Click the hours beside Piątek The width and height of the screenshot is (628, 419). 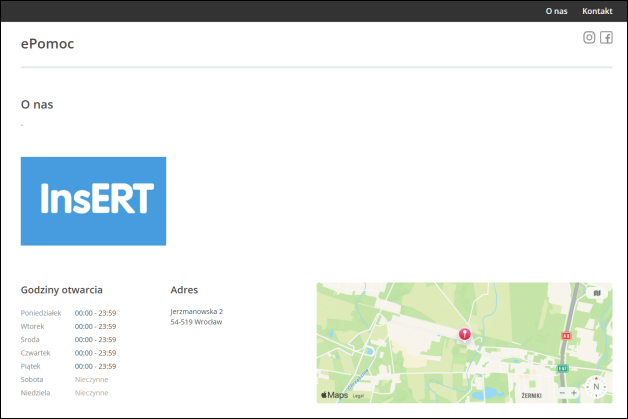pos(95,366)
